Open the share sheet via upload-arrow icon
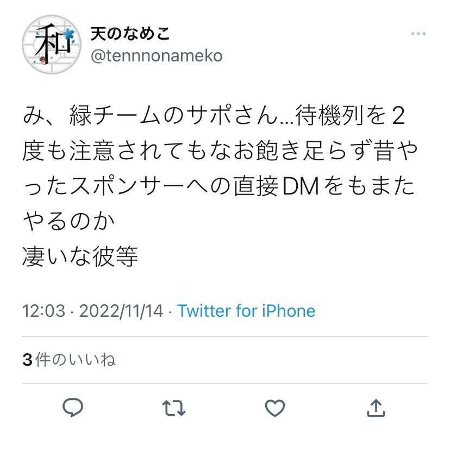This screenshot has height=476, width=450. [x=376, y=408]
